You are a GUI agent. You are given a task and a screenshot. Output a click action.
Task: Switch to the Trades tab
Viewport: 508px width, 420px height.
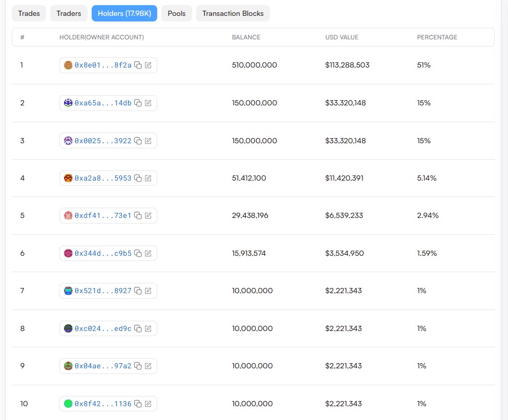pyautogui.click(x=29, y=13)
